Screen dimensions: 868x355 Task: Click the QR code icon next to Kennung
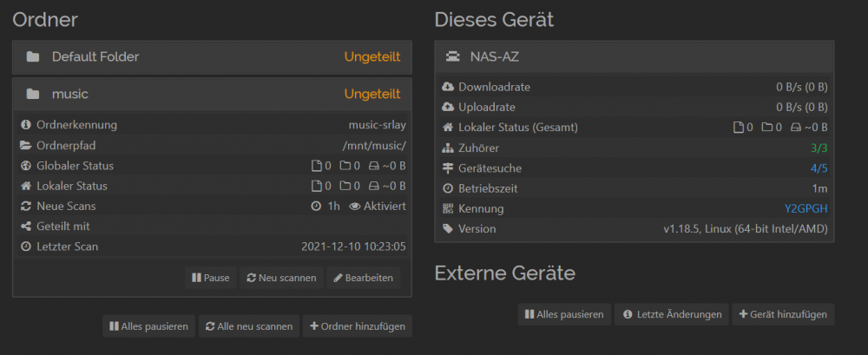[x=448, y=209]
